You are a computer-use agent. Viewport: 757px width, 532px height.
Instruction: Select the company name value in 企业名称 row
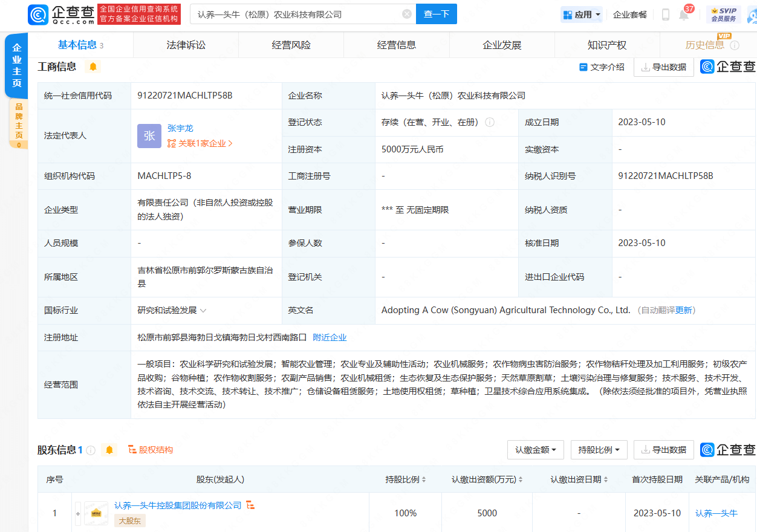[453, 96]
